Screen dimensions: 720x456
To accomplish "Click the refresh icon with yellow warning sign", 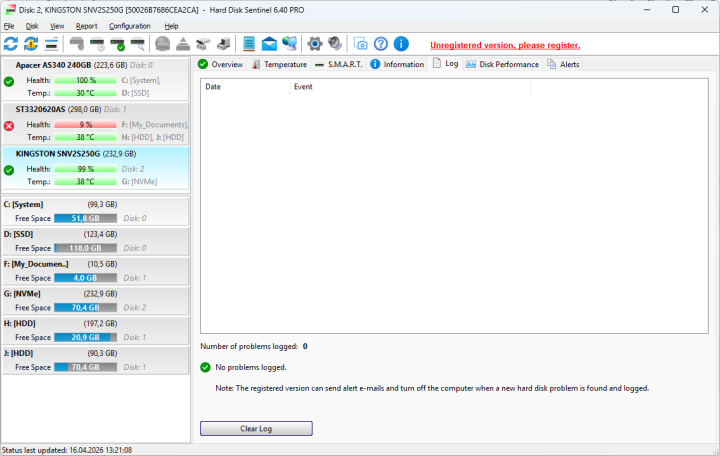I will pos(31,44).
